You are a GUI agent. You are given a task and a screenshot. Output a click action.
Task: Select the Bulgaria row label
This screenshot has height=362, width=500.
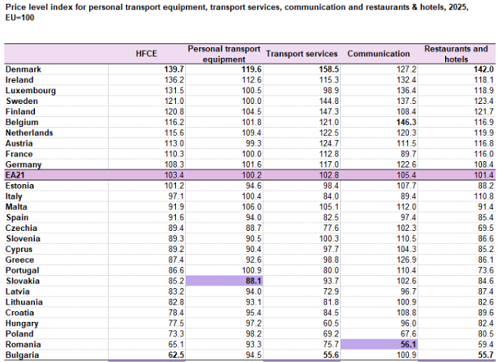[22, 355]
